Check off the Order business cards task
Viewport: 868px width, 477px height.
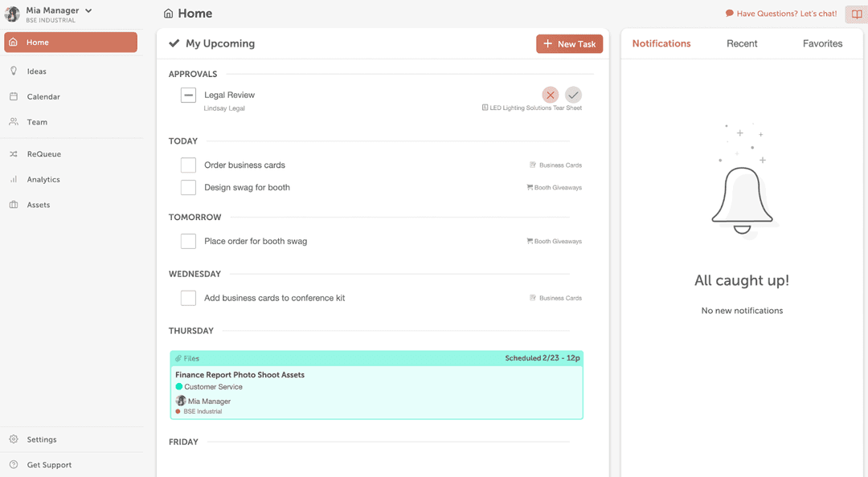point(188,165)
